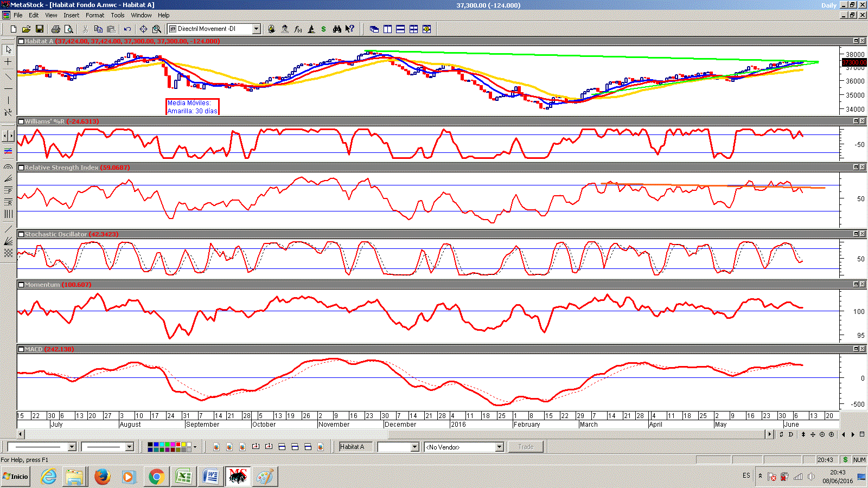The image size is (868, 488).
Task: Click the Print icon in the toolbar
Action: tap(55, 29)
